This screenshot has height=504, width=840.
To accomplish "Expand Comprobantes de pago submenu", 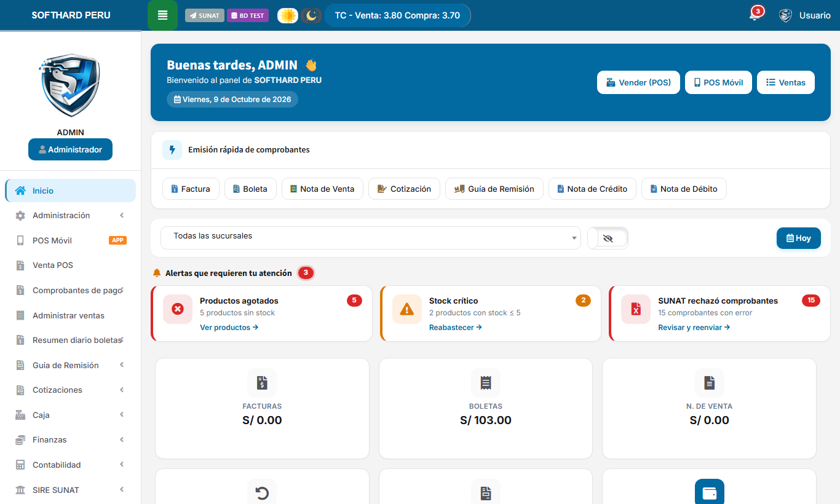I will (71, 290).
